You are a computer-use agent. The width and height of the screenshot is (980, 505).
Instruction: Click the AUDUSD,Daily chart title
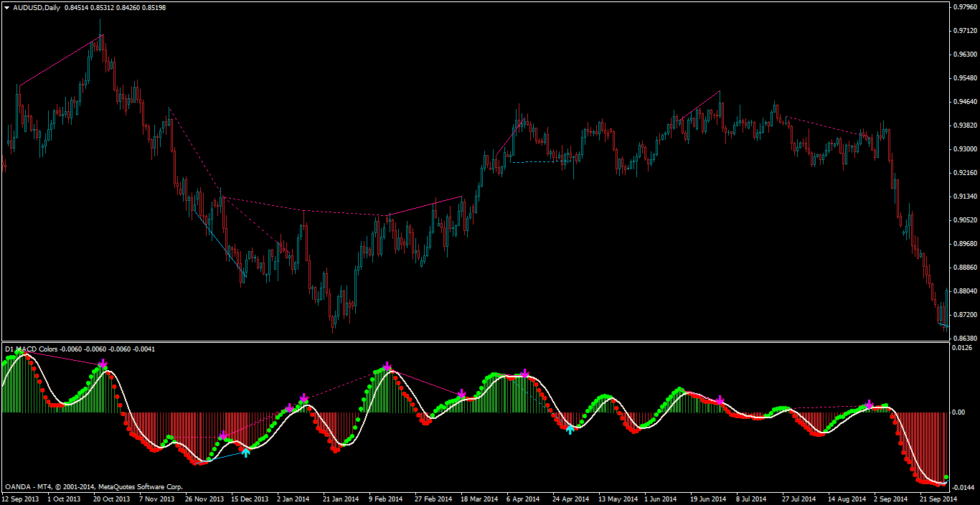tap(37, 7)
